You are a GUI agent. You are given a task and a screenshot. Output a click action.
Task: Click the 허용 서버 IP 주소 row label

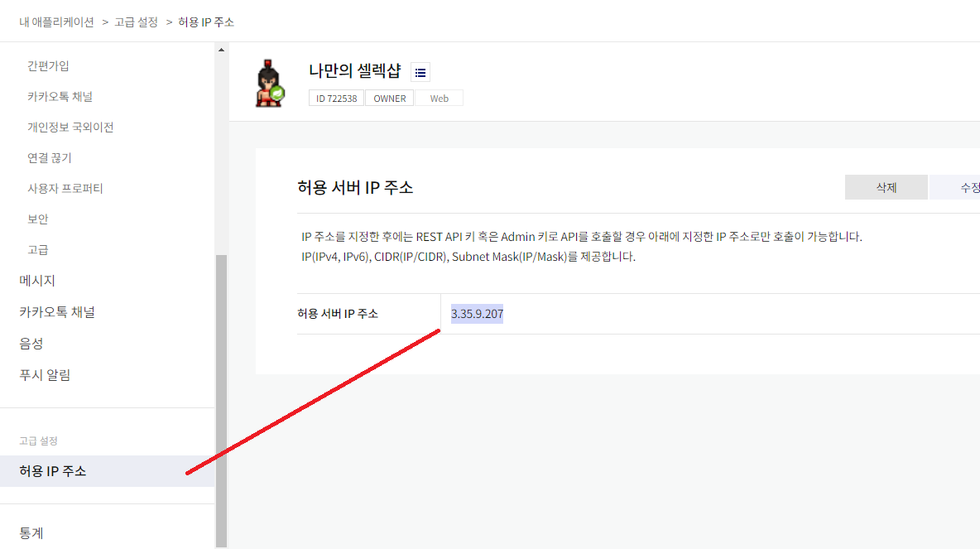338,314
